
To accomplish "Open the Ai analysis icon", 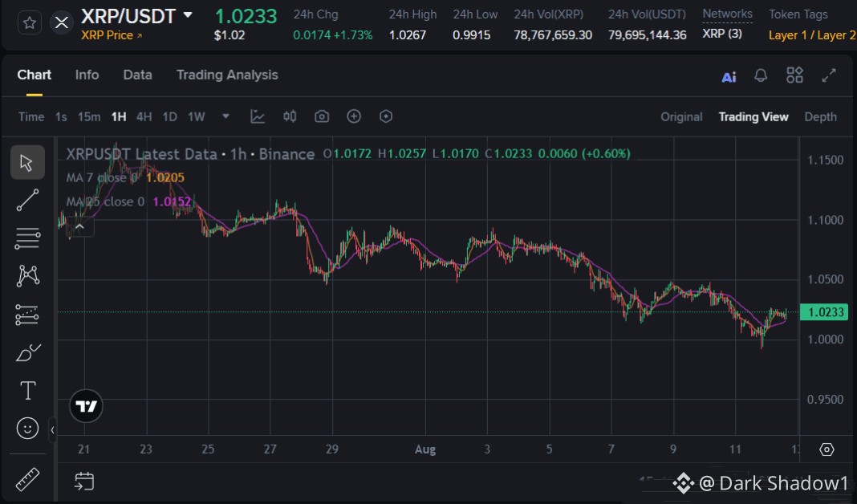I will click(729, 77).
